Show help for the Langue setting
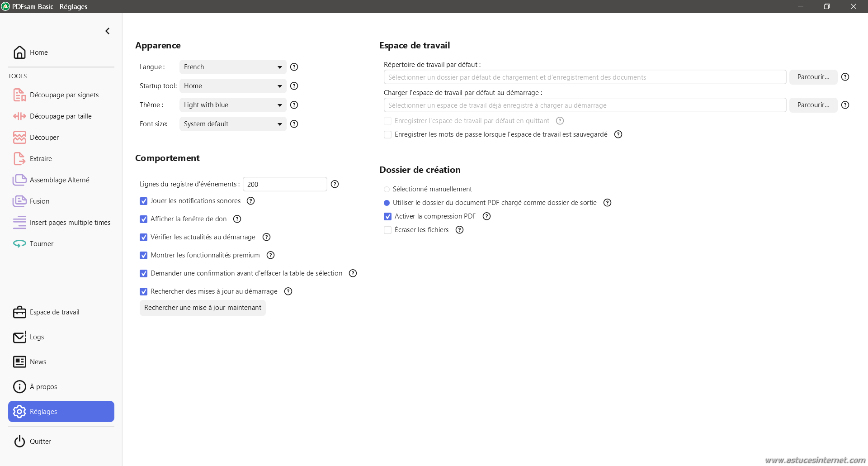Image resolution: width=868 pixels, height=466 pixels. (x=294, y=67)
